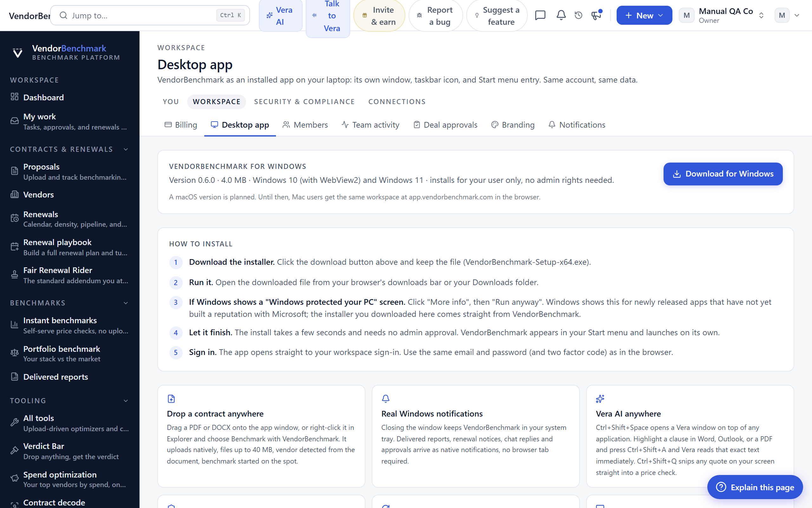Click the Proposals document icon

click(x=14, y=171)
